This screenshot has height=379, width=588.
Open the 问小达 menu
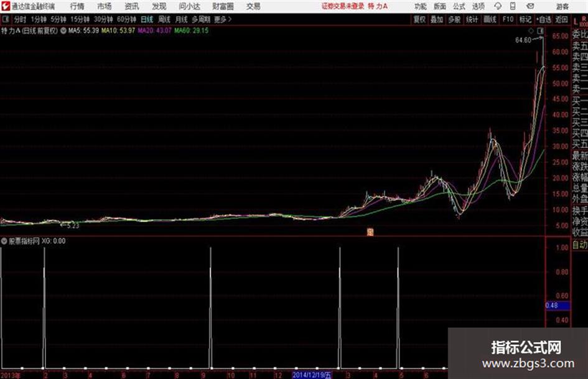189,6
